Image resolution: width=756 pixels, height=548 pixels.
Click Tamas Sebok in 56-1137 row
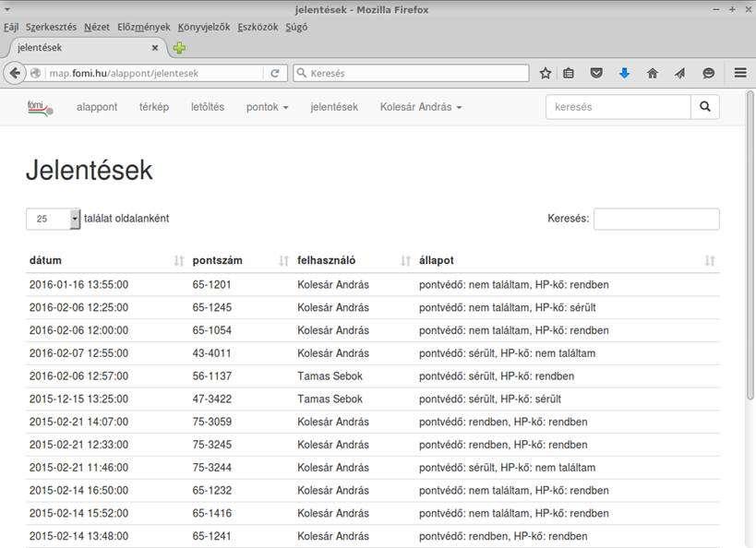[x=330, y=376]
